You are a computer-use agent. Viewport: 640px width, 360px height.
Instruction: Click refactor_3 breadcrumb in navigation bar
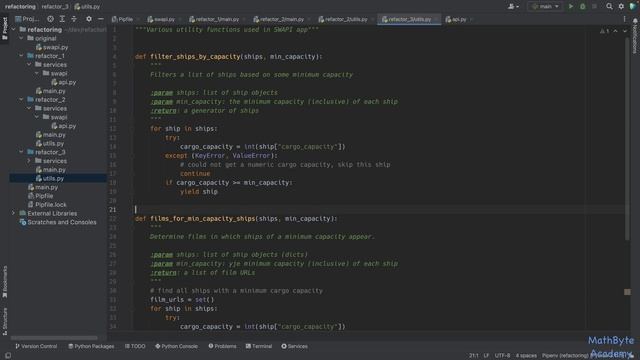coord(55,7)
